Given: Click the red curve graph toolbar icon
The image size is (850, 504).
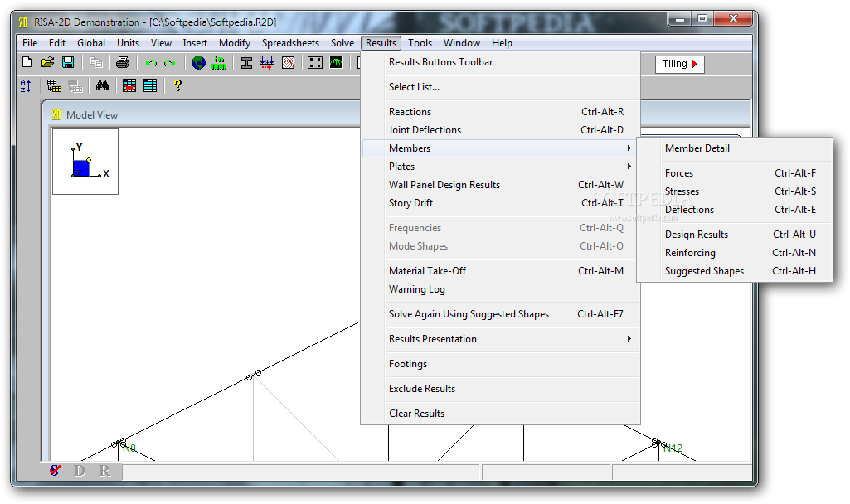Looking at the screenshot, I should [x=288, y=63].
